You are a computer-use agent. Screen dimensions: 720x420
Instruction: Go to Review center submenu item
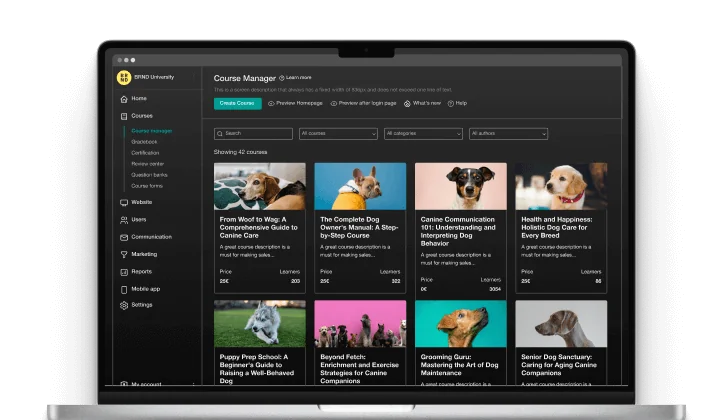coord(147,163)
